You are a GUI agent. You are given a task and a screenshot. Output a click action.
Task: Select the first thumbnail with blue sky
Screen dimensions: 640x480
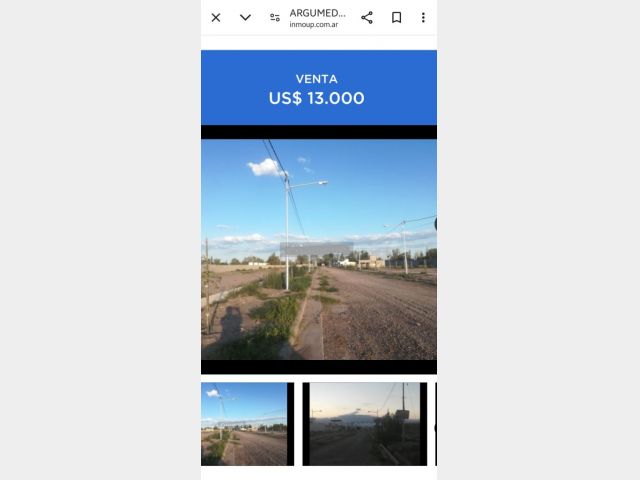tap(244, 424)
